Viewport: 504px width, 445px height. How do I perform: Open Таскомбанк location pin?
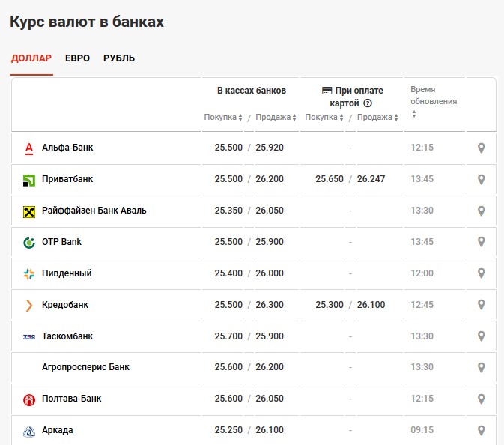point(481,336)
